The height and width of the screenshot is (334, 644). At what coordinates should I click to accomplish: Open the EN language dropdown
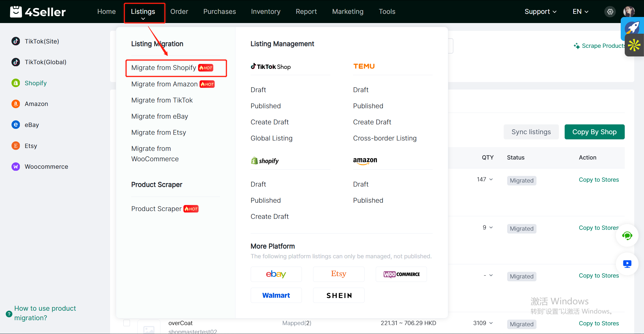pyautogui.click(x=580, y=12)
